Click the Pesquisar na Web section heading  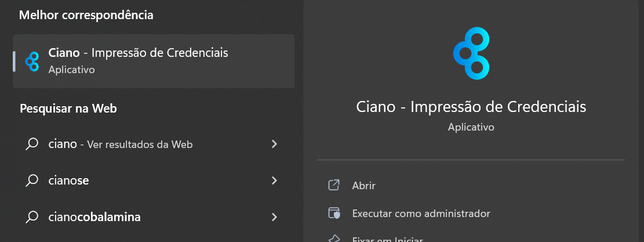(68, 109)
